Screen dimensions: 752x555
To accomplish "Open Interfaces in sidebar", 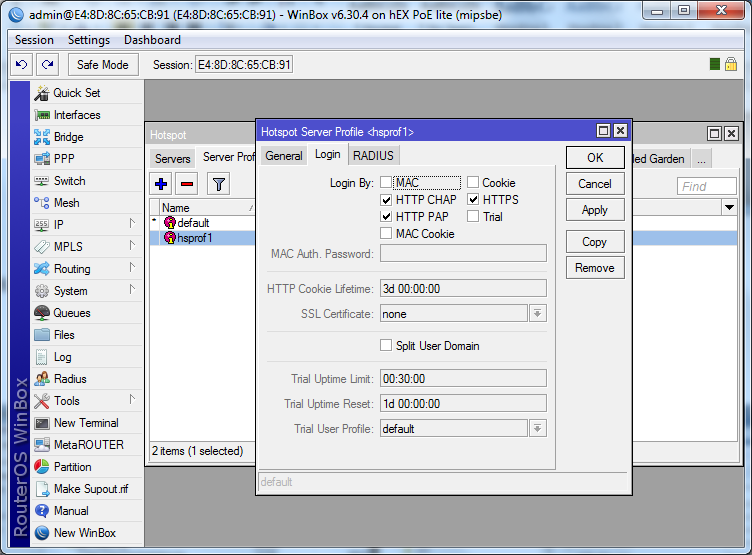I will 87,115.
